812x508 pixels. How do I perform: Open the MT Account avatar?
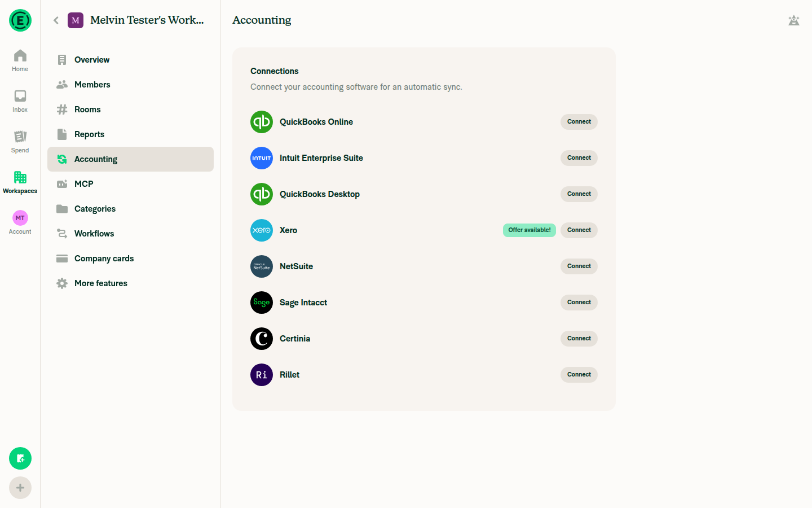coord(20,218)
